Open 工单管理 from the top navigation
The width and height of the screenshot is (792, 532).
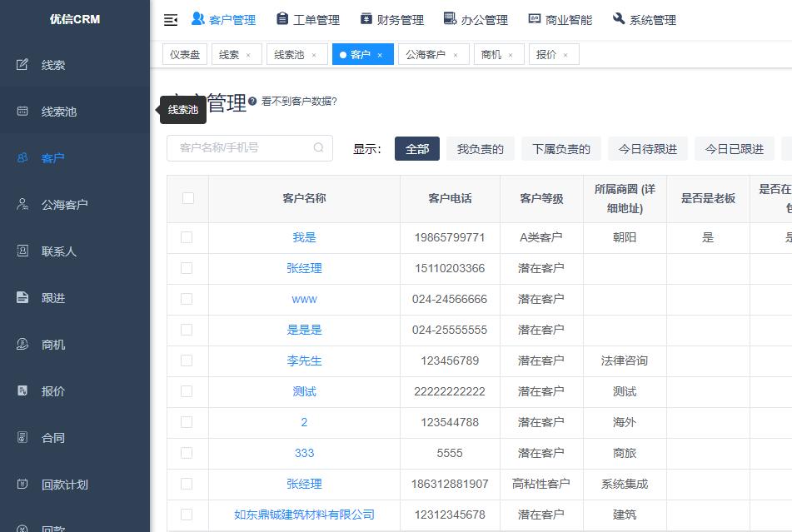pos(308,19)
